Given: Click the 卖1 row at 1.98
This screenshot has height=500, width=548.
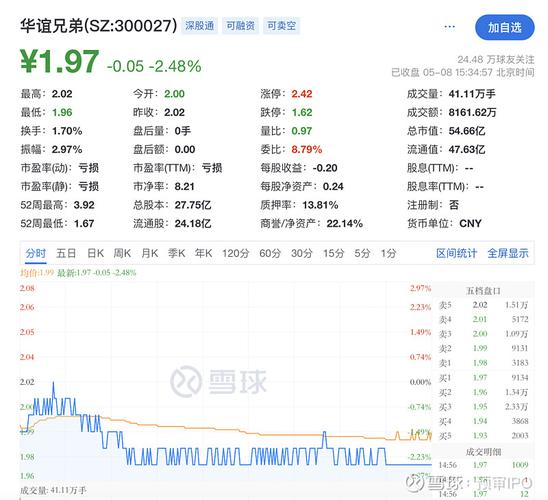Looking at the screenshot, I should click(x=483, y=363).
